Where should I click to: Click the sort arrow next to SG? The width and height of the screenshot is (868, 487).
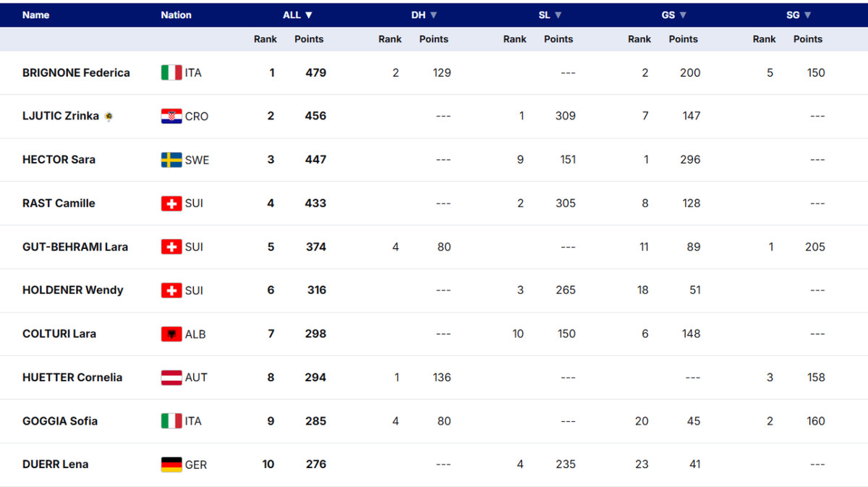[x=808, y=15]
